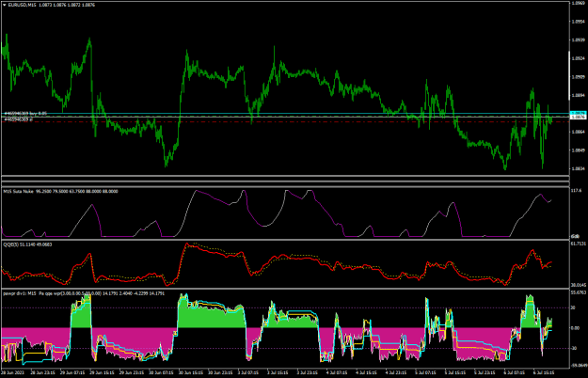Click the 29 Jun 15:15 time label
Screen dimensions: 588x378
click(102, 373)
